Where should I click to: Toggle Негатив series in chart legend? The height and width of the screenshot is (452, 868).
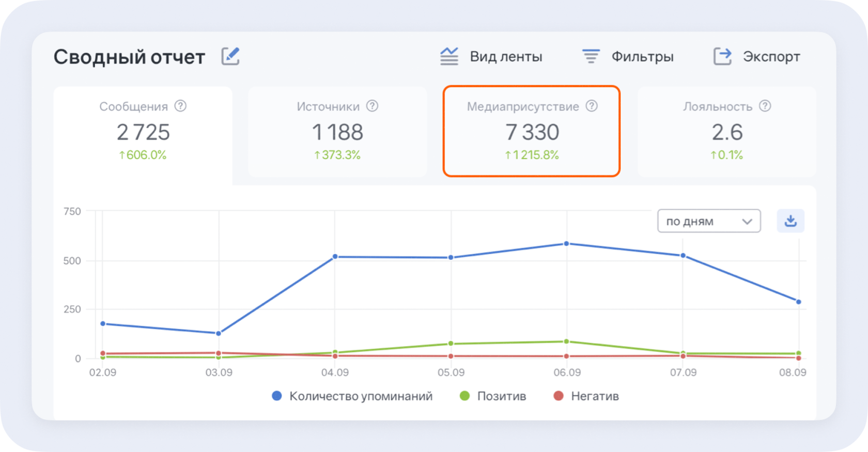586,396
